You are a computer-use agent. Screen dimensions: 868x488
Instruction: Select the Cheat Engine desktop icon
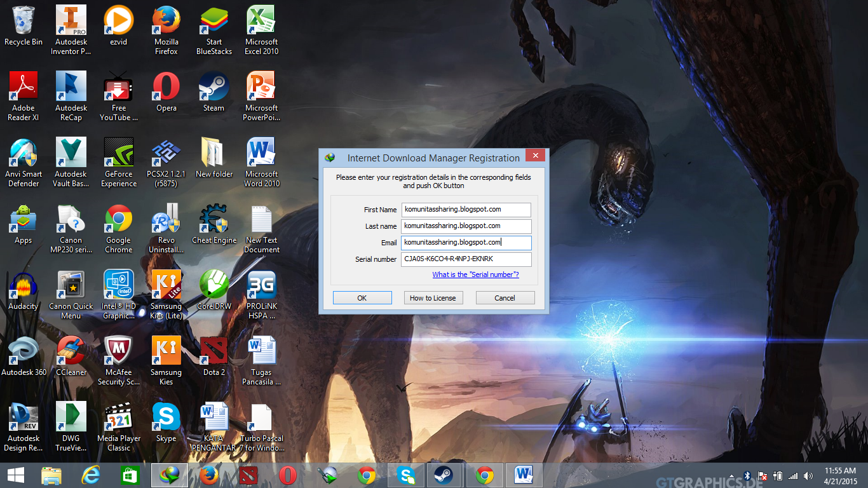point(214,224)
